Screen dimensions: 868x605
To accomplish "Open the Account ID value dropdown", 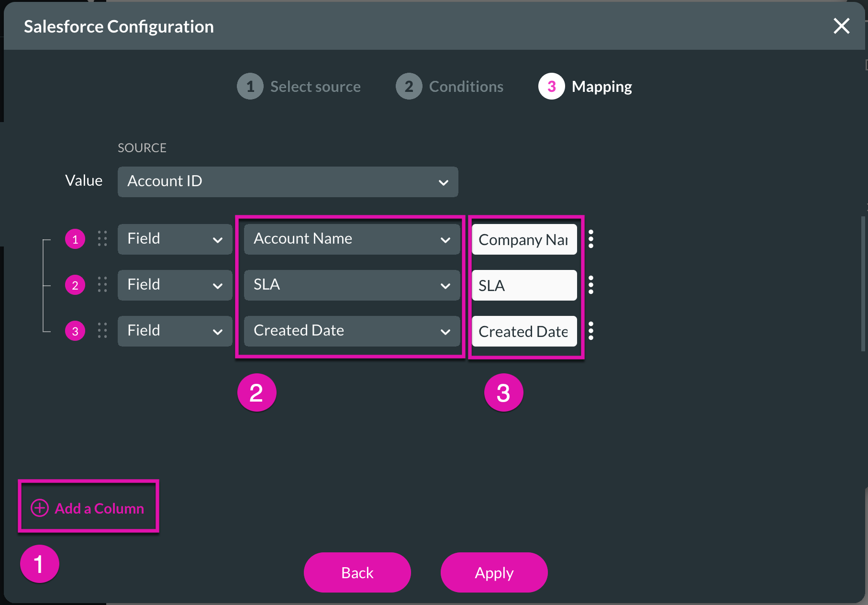I will pos(288,182).
